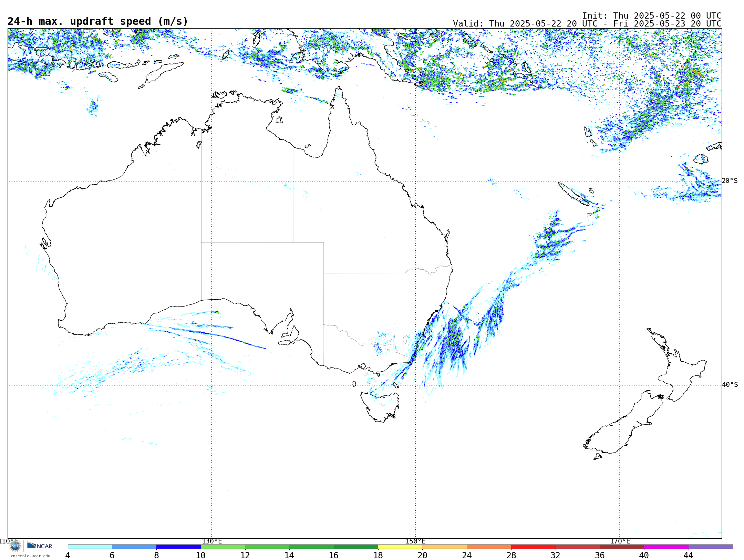Click the colorbar tick label 36

[600, 555]
